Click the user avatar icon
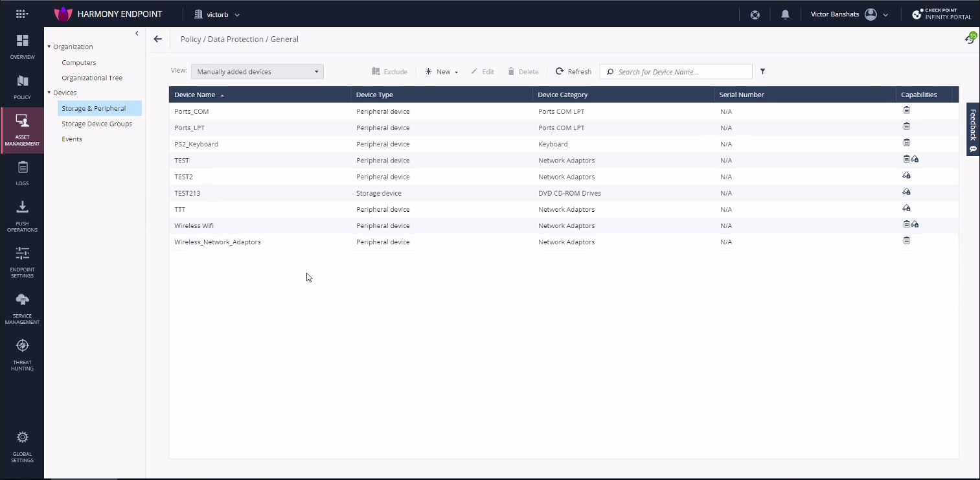Viewport: 980px width, 480px height. pyautogui.click(x=871, y=14)
